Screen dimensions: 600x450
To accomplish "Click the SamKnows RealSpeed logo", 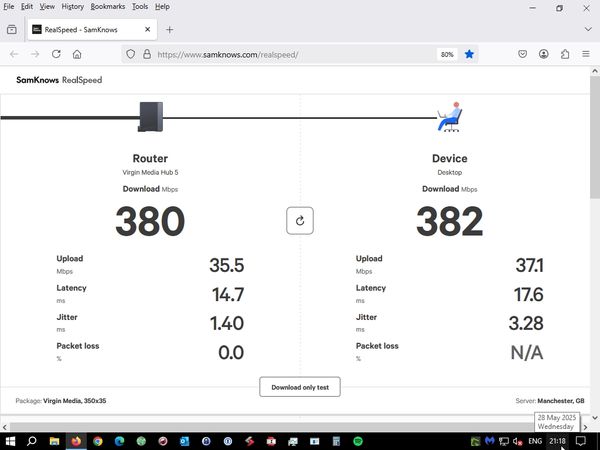I will (59, 80).
